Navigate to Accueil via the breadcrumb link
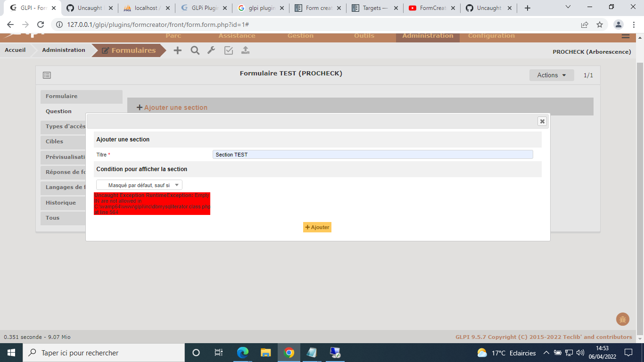The image size is (644, 362). [15, 49]
